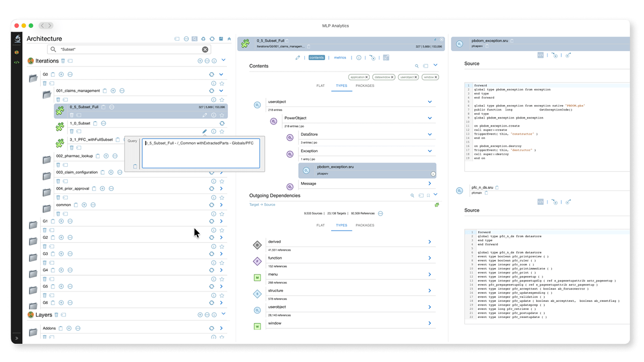Select the FLAT tab under Outgoing Dependencies
The height and width of the screenshot is (362, 644).
[x=320, y=226]
